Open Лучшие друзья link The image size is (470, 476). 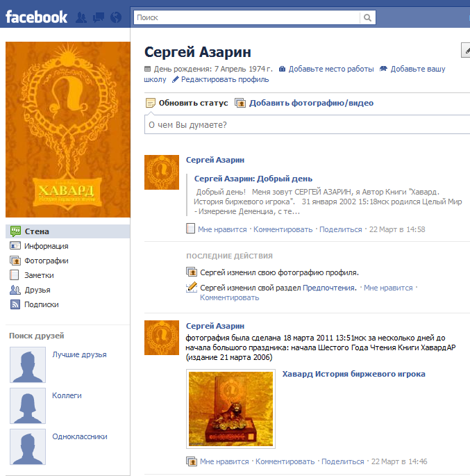pyautogui.click(x=79, y=354)
